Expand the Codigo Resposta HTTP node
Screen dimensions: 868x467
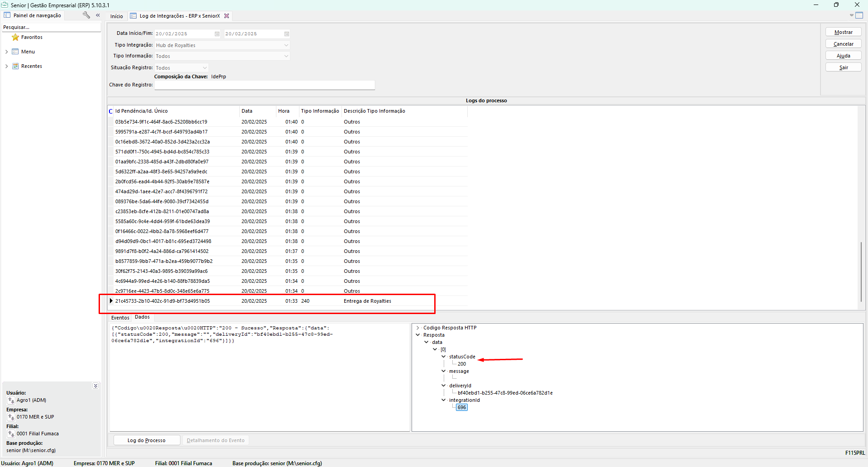[x=417, y=328]
